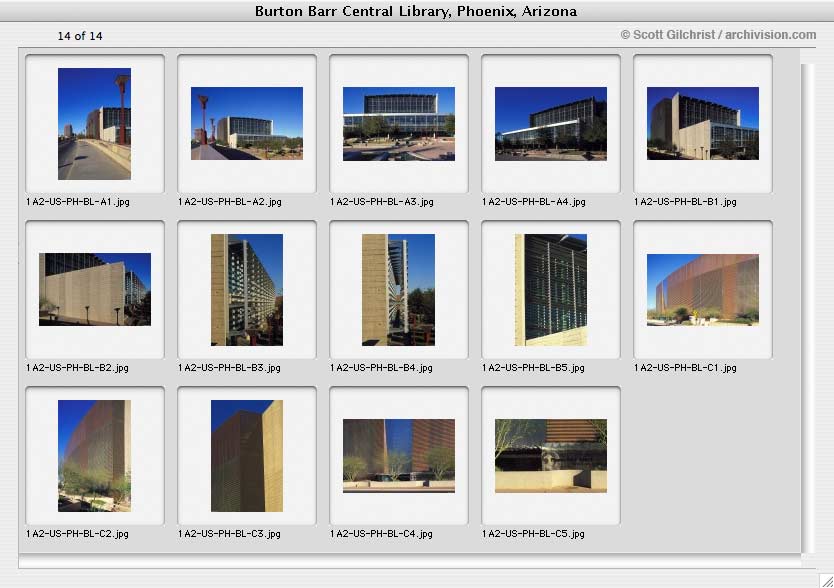
Task: Click filename label 1A2-US-PH-BL-C1.jpg
Action: (x=685, y=368)
